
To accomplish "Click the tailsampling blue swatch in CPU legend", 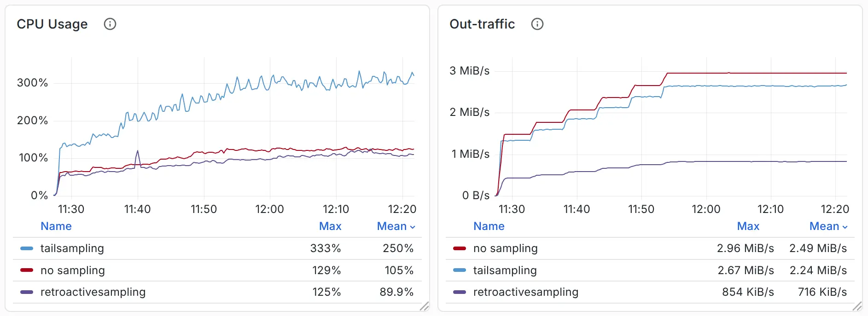I will 27,248.
